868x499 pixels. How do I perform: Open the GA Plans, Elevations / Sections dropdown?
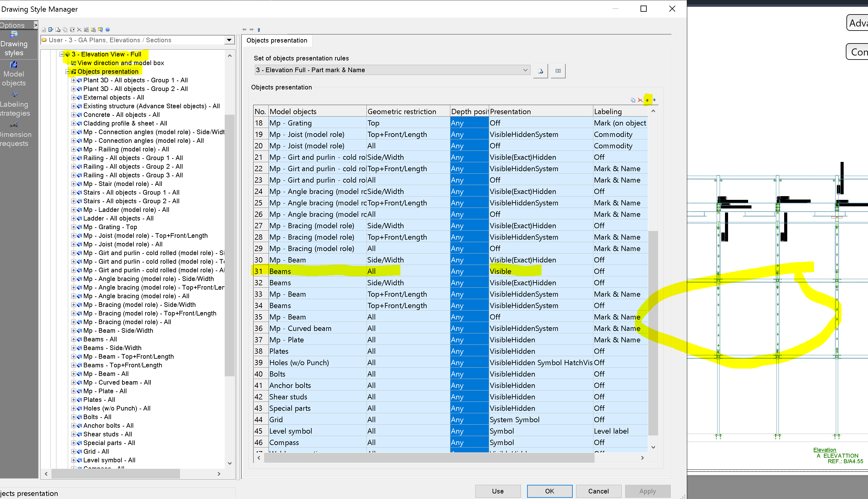[229, 40]
